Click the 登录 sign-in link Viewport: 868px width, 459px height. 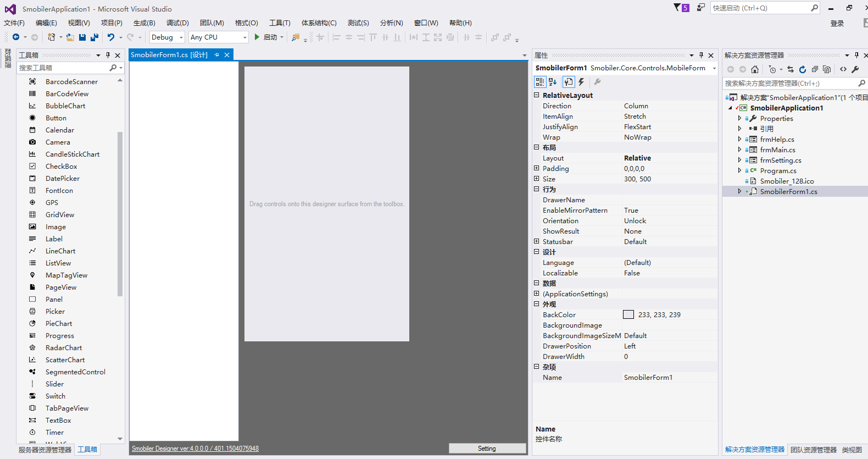pyautogui.click(x=837, y=23)
